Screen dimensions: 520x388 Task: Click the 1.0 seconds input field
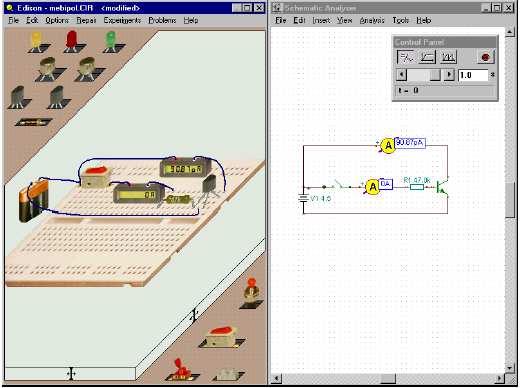click(x=473, y=75)
